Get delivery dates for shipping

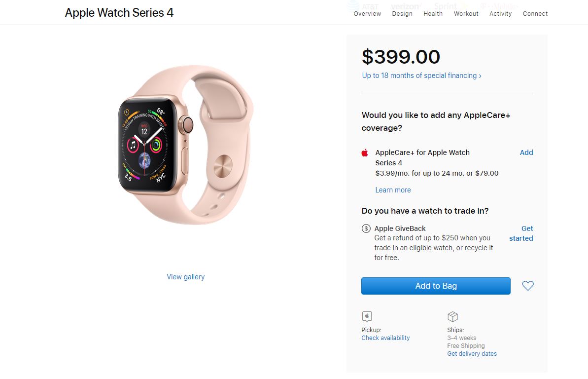click(x=472, y=354)
